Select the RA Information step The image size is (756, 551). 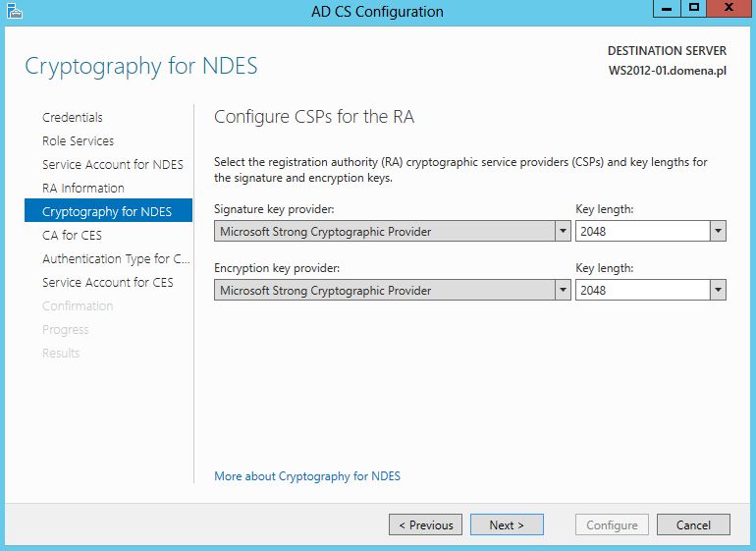point(83,189)
